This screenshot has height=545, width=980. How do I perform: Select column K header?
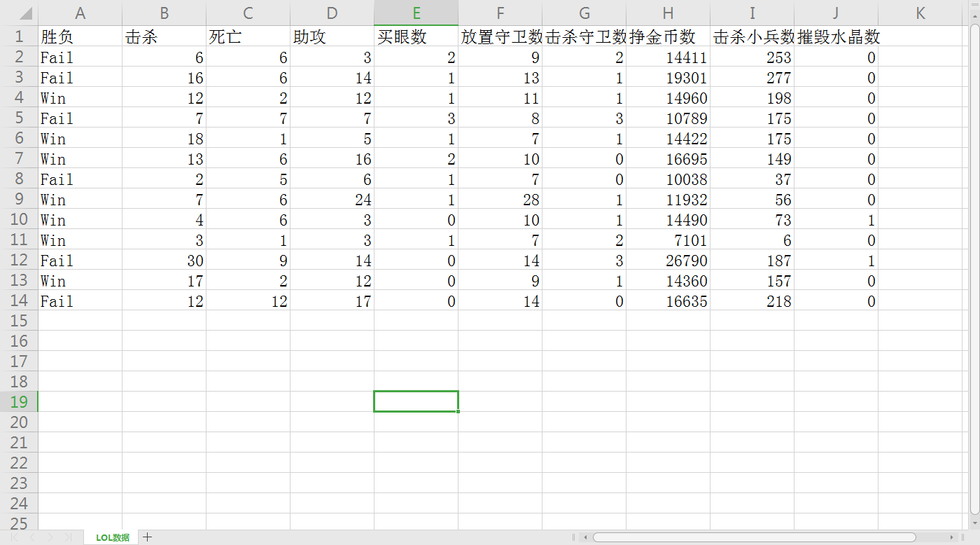coord(920,13)
